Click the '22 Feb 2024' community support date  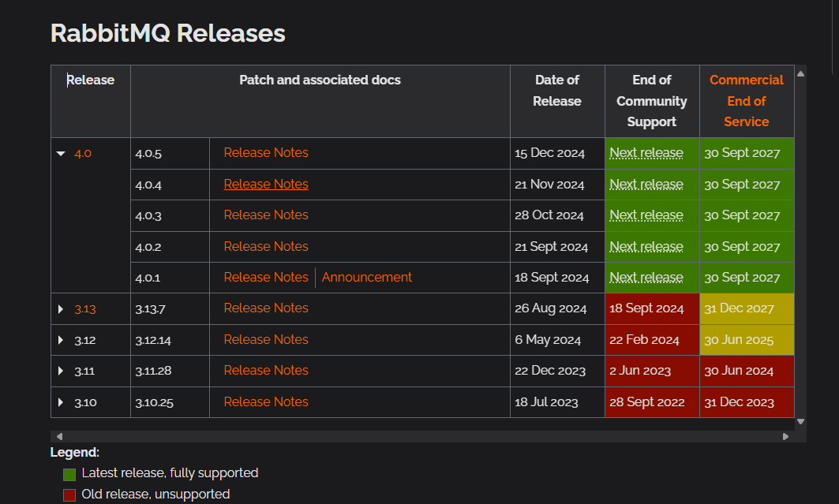click(x=644, y=339)
